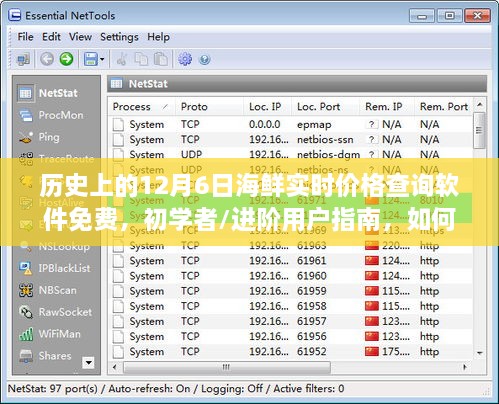Click the 175... remote IP cell
This screenshot has height=404, width=499.
396,352
